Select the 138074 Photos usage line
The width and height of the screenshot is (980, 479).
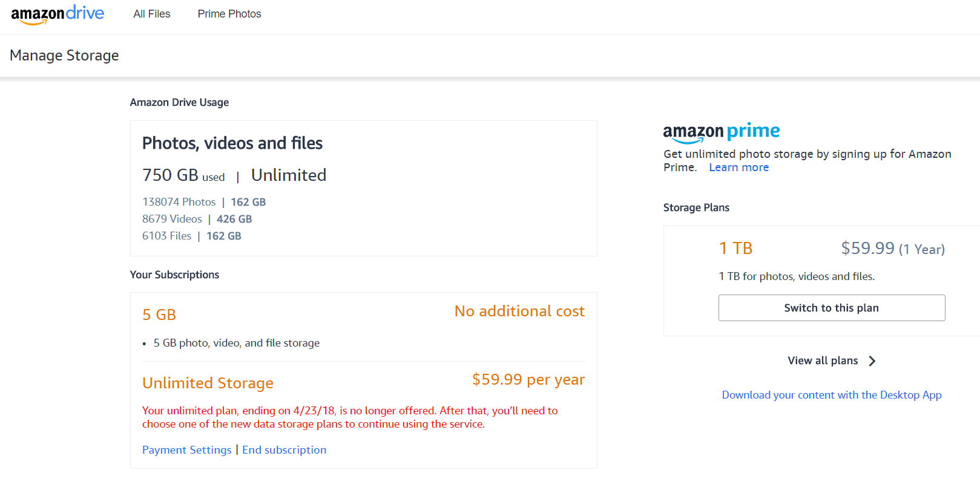[x=204, y=202]
